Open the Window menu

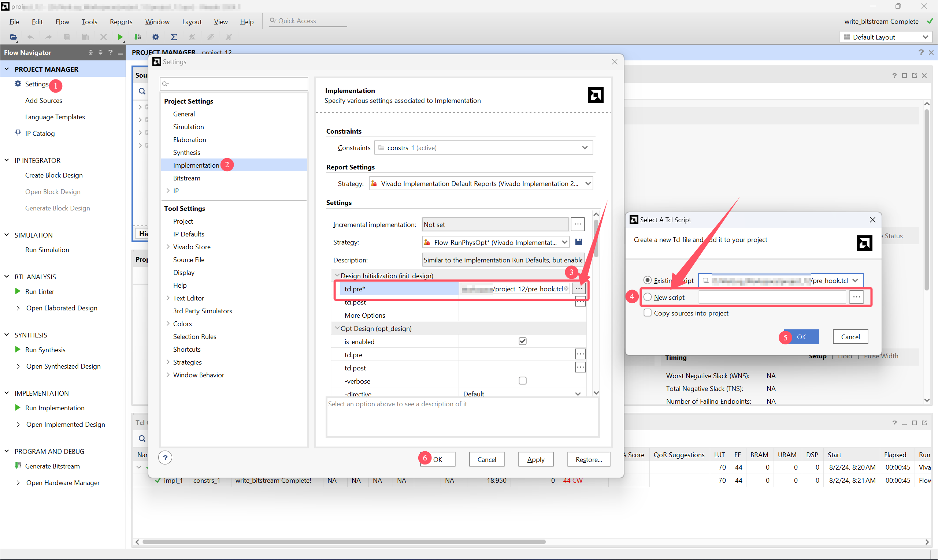point(157,22)
